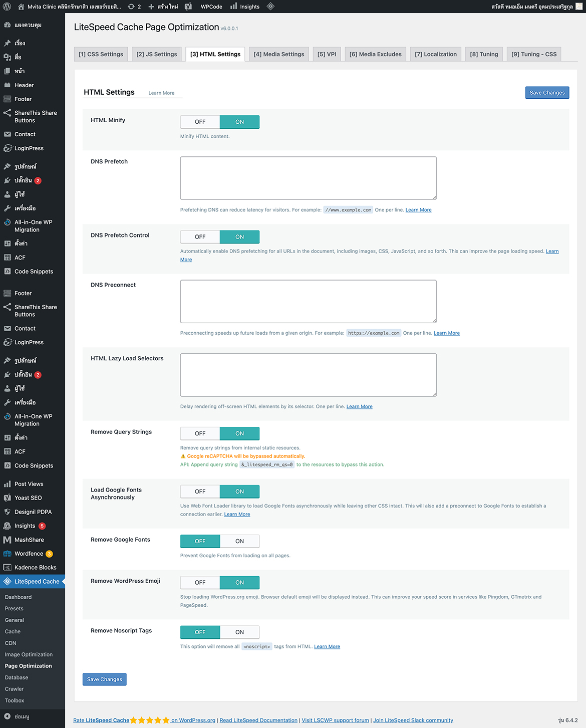Open MashShare M icon

[x=8, y=540]
